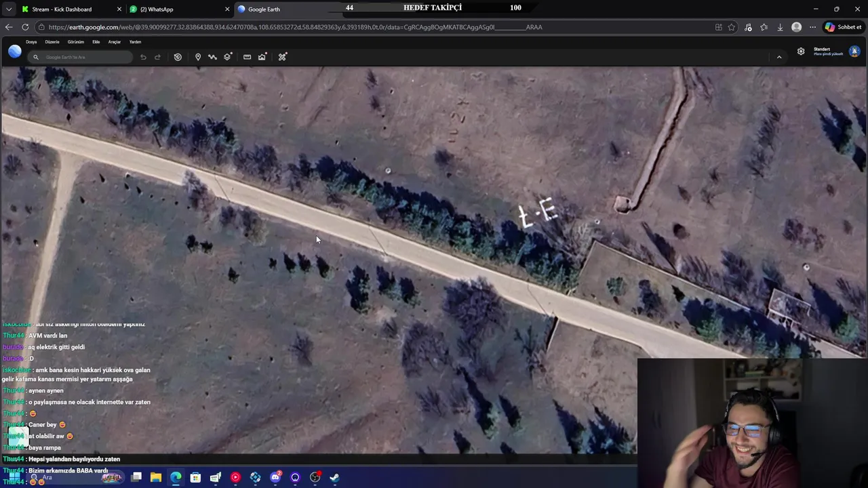Open the map layers stack tool

[227, 57]
